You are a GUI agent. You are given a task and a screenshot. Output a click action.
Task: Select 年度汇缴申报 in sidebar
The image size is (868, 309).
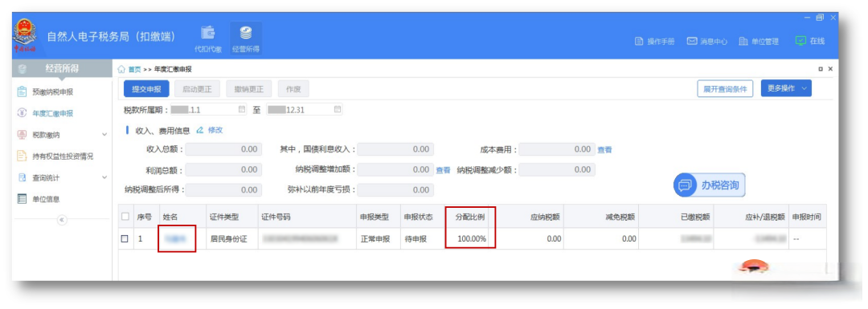(x=52, y=113)
